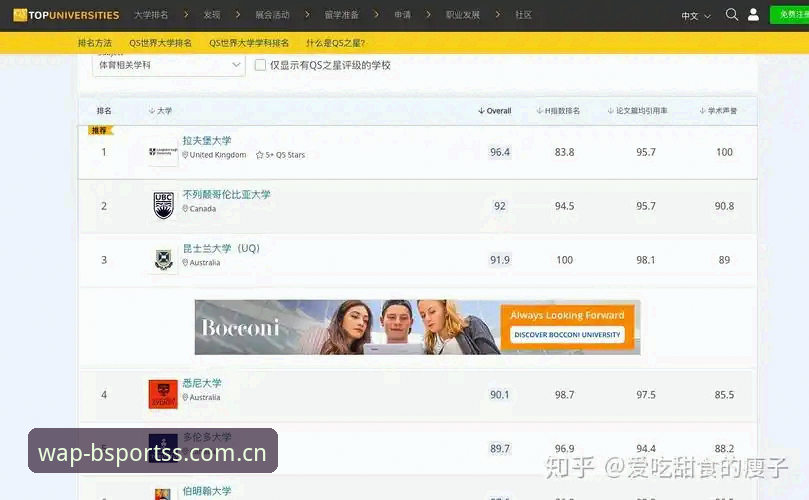Image resolution: width=809 pixels, height=500 pixels.
Task: Click the location pin beside Canada
Action: (x=185, y=208)
